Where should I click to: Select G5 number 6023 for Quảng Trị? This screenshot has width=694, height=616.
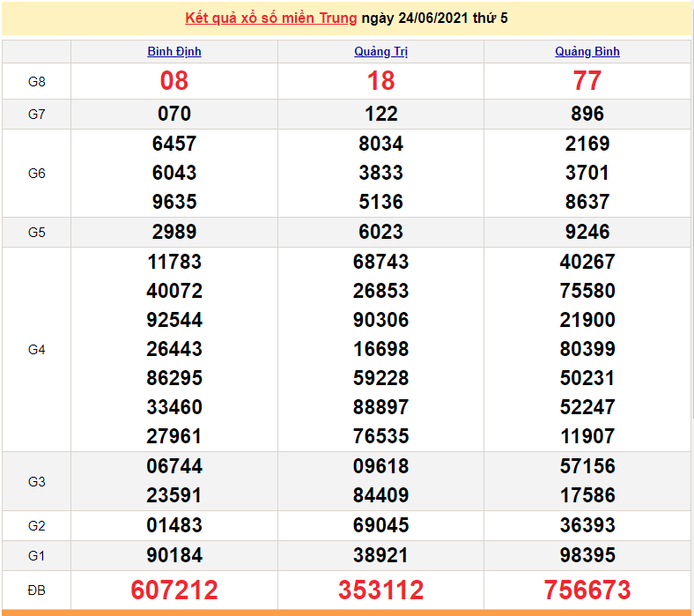[380, 232]
